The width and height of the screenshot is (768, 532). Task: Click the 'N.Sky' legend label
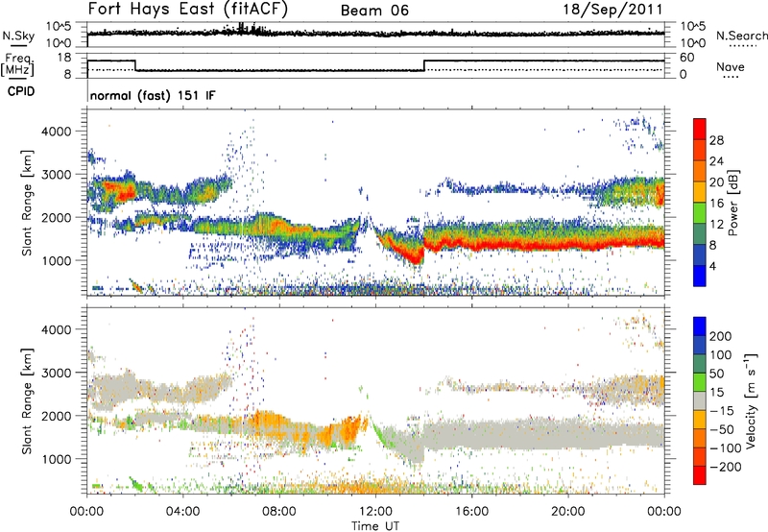tap(18, 36)
